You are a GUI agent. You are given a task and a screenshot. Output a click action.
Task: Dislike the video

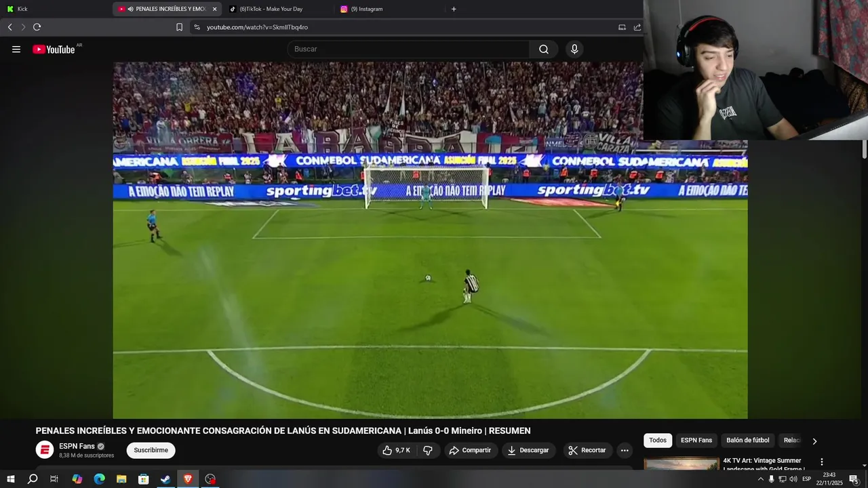pos(428,450)
